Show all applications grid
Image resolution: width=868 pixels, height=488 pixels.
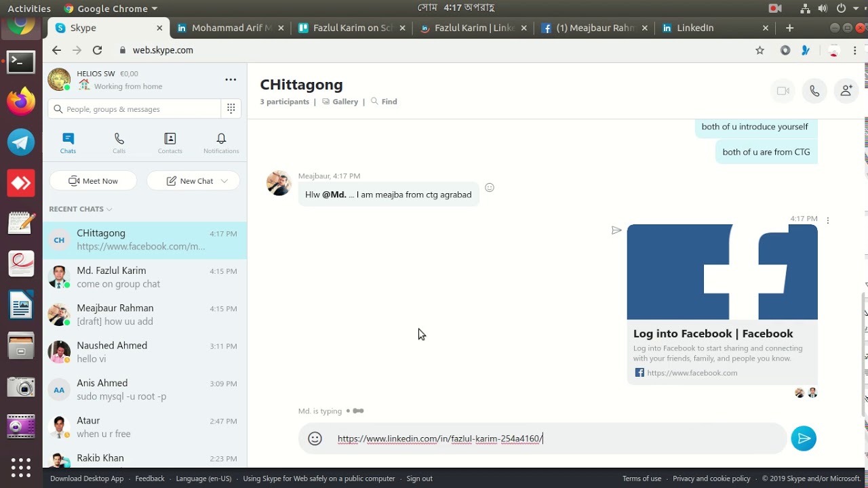coord(21,468)
